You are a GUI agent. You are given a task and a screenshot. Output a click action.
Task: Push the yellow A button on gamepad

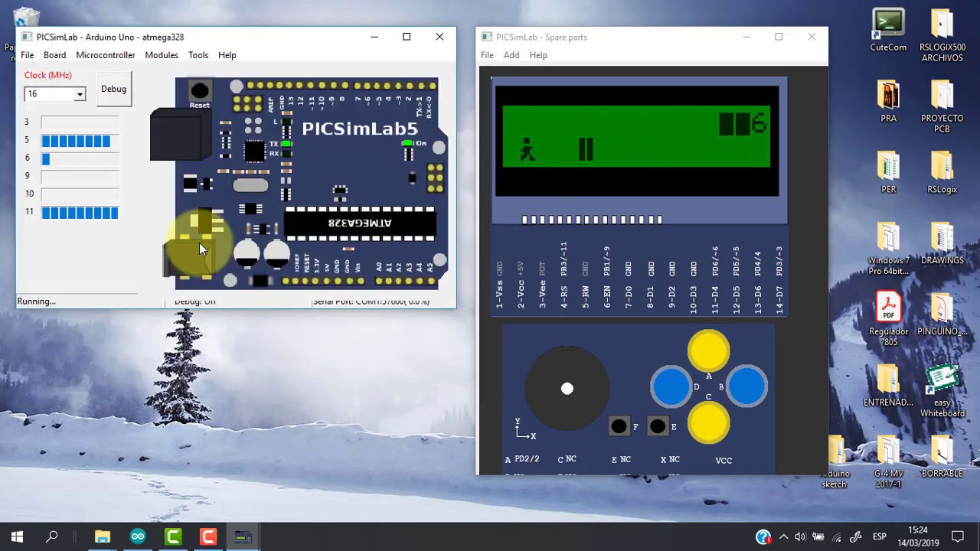[x=708, y=350]
